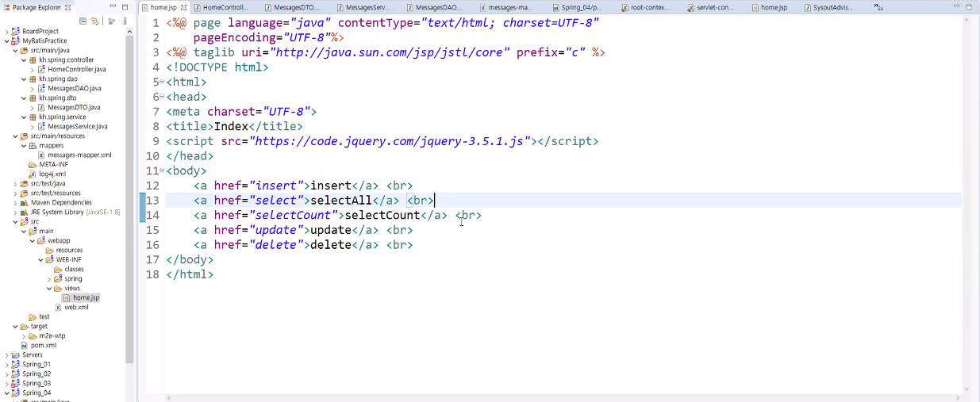Show hidden editor tabs list (24)
Viewport: 980px width, 402px height.
pyautogui.click(x=878, y=7)
